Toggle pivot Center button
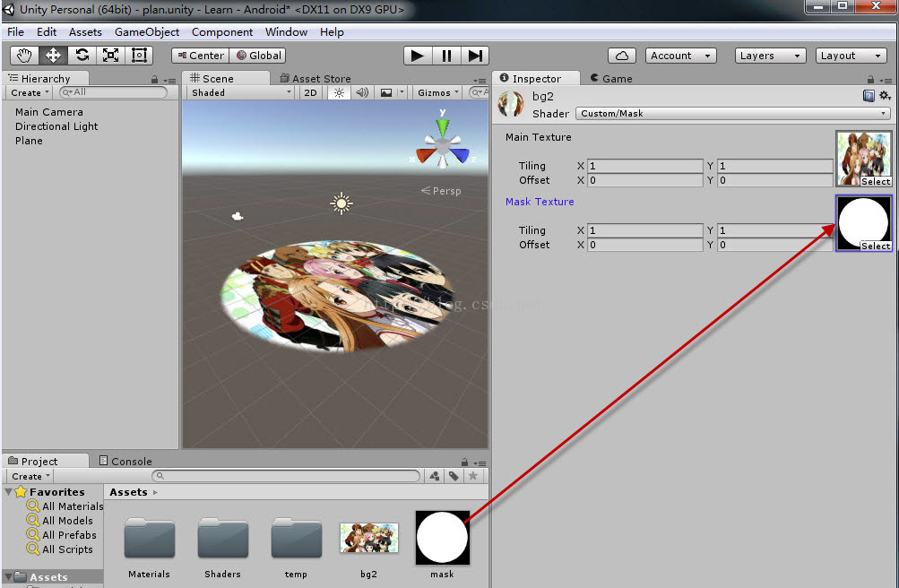The height and width of the screenshot is (588, 899). 201,56
